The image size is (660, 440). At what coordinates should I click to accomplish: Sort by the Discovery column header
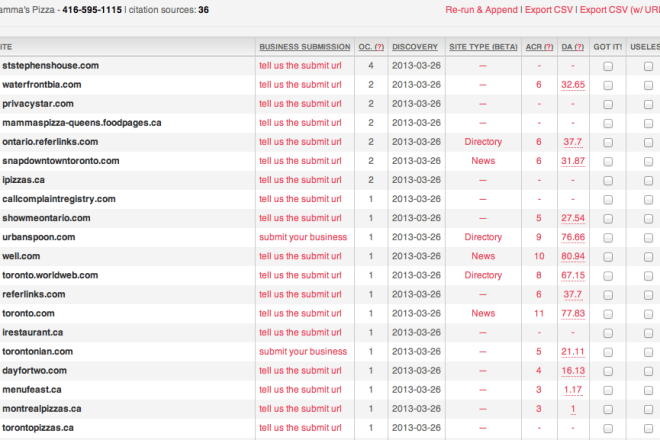coord(415,47)
